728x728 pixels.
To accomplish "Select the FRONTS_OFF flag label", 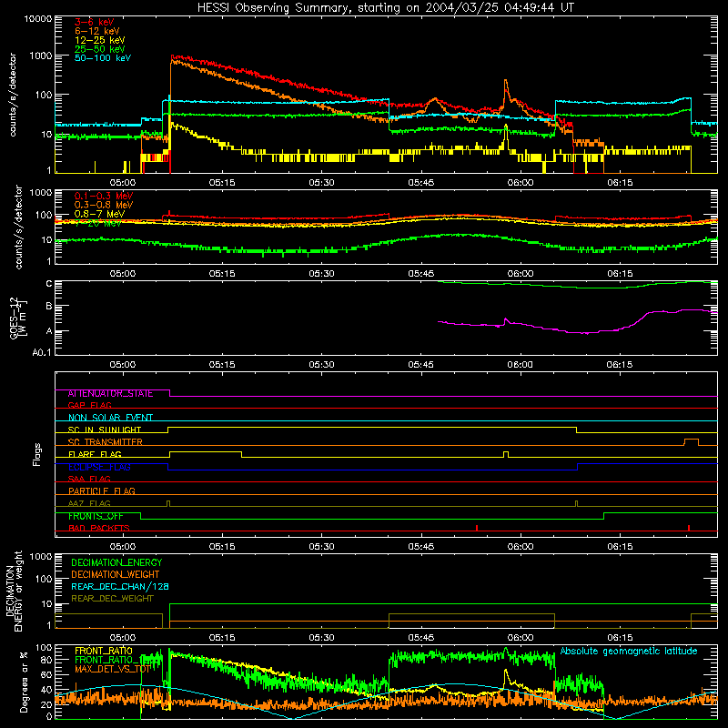I will point(96,516).
